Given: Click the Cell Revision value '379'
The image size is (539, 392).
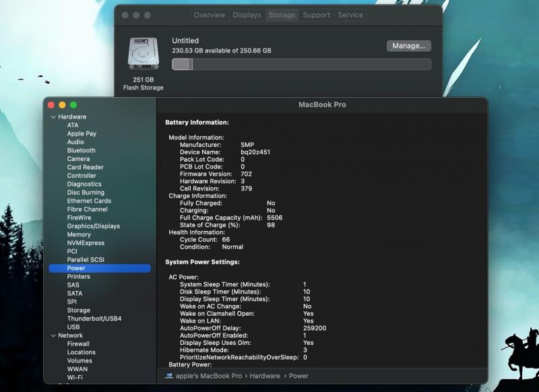Looking at the screenshot, I should [246, 189].
